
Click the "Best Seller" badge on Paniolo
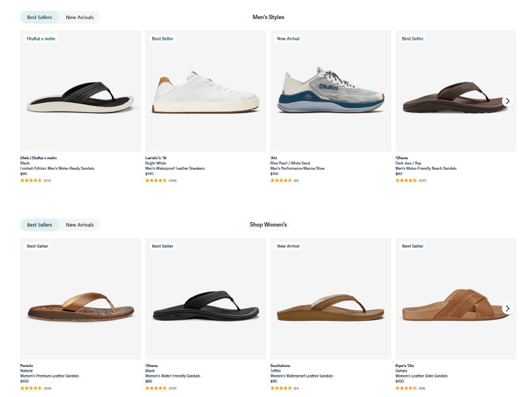pos(38,246)
